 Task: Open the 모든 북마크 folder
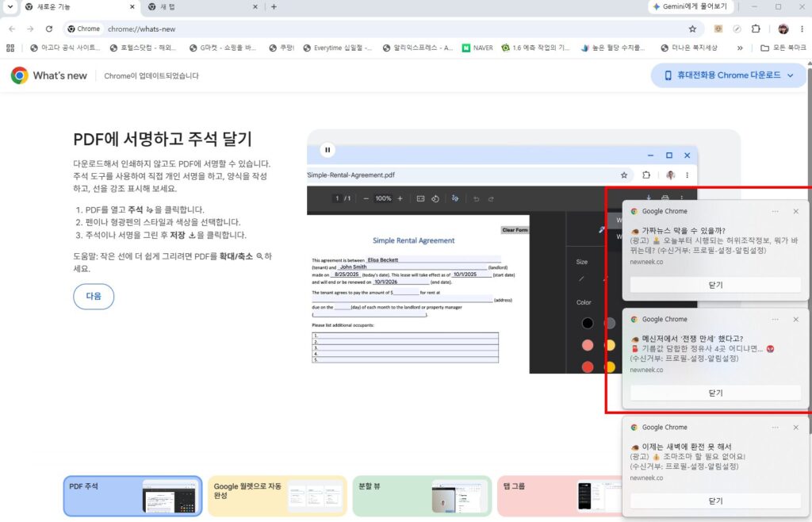783,48
